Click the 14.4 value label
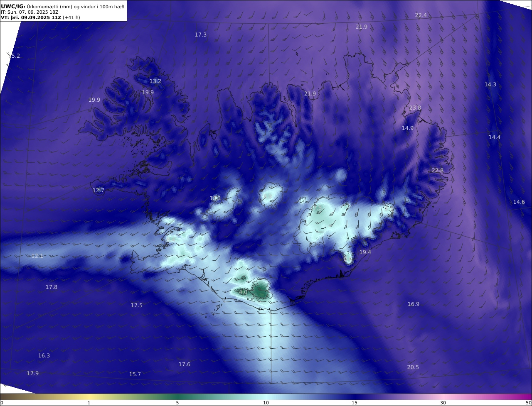The height and width of the screenshot is (406, 532). [x=495, y=137]
